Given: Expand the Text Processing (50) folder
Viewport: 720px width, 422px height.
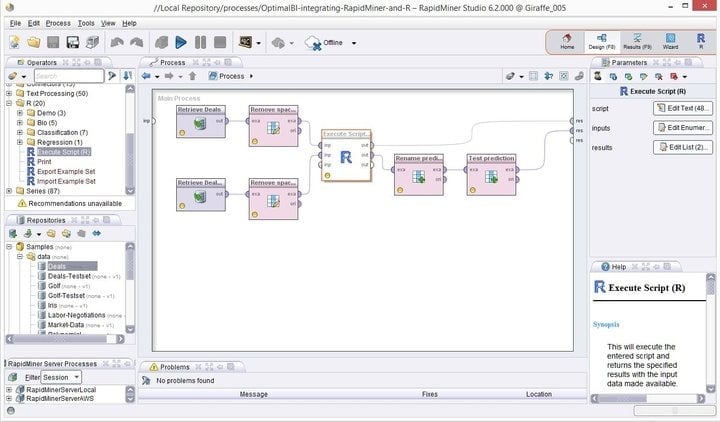Looking at the screenshot, I should coord(9,93).
